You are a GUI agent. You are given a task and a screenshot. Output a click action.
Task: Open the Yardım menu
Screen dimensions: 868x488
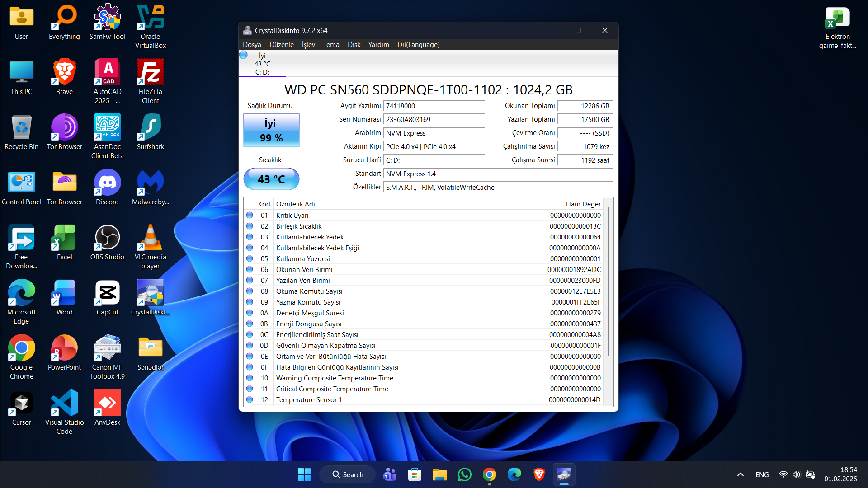378,45
